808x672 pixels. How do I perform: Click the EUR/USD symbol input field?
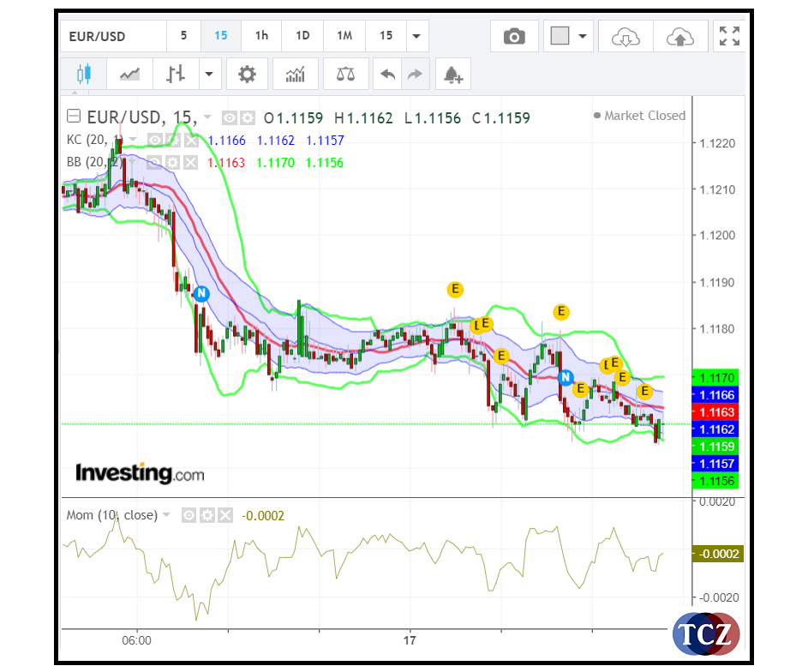point(113,36)
